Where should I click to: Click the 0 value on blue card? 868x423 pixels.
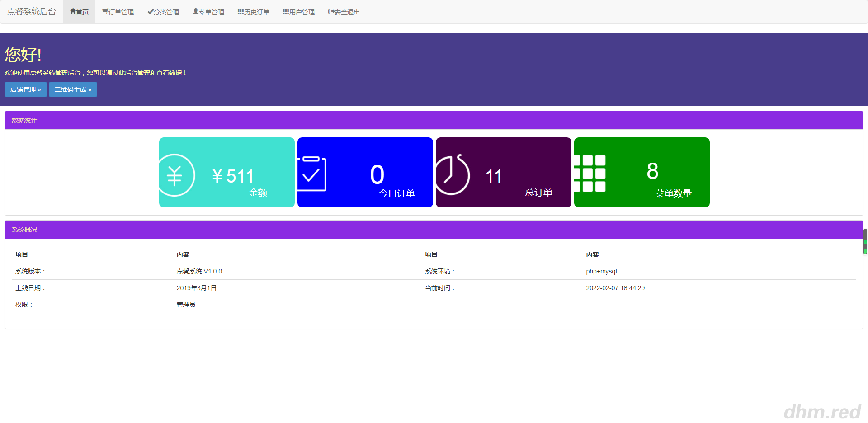click(377, 174)
